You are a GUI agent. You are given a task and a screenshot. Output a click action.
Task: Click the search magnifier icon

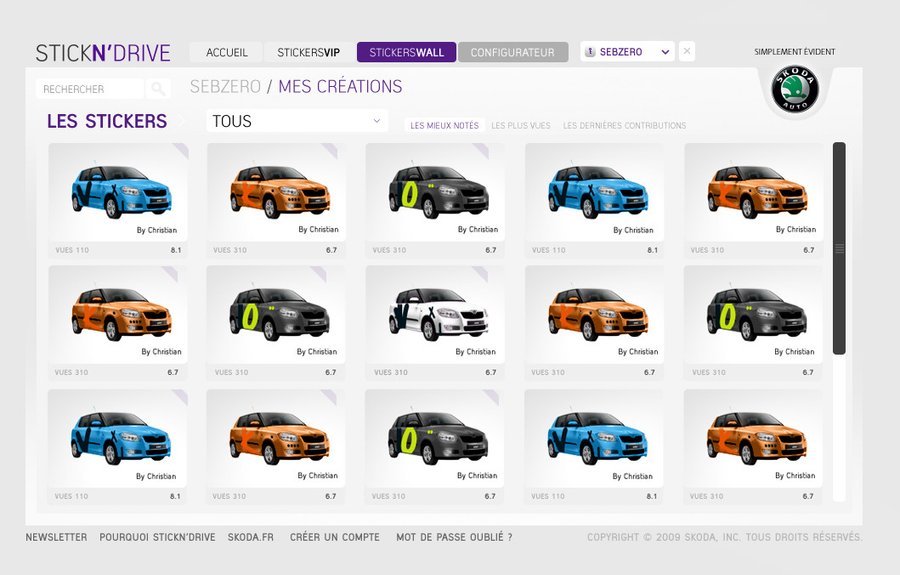pos(158,89)
